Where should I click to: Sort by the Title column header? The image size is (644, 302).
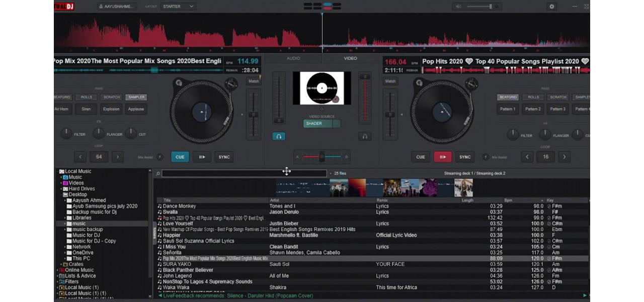coord(167,200)
